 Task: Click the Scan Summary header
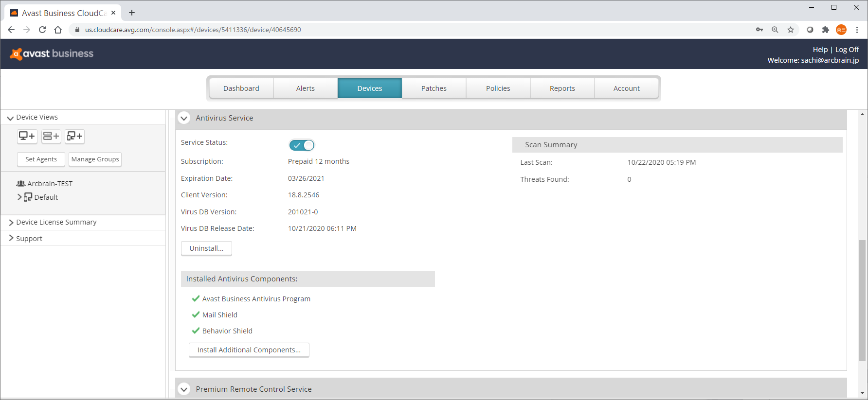(x=677, y=145)
